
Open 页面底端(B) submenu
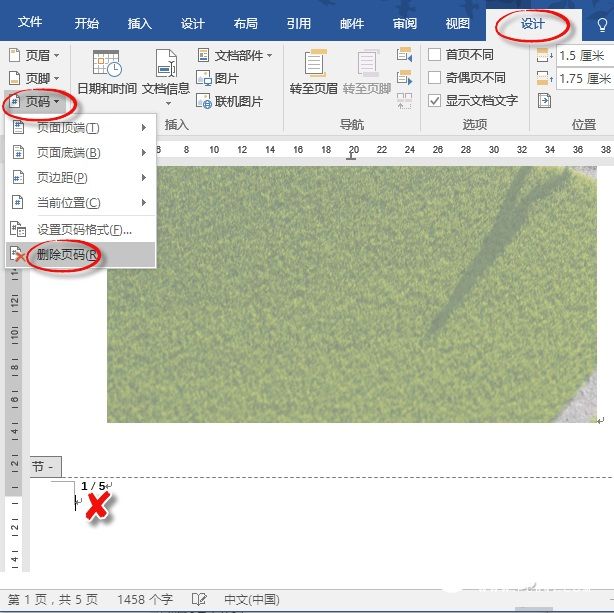point(81,152)
